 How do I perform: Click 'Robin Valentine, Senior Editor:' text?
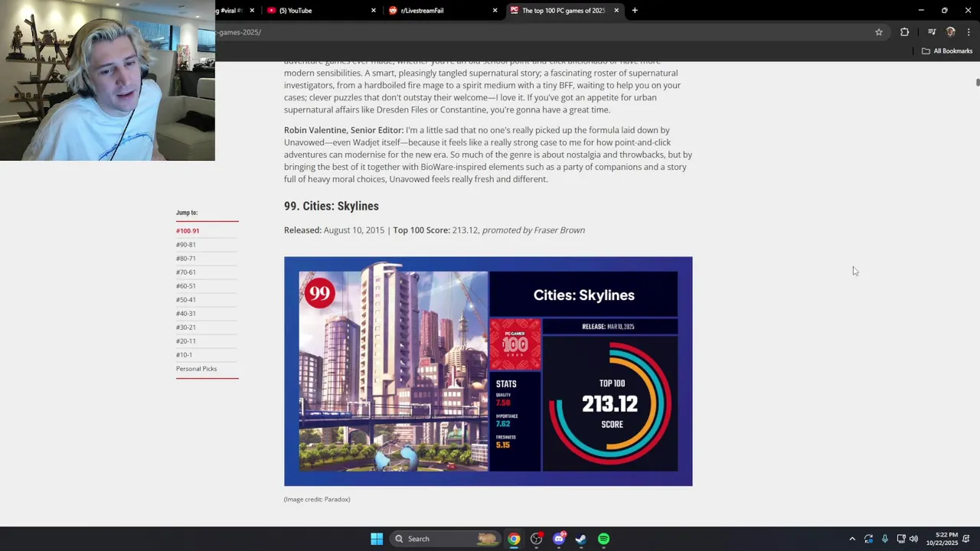coord(344,130)
